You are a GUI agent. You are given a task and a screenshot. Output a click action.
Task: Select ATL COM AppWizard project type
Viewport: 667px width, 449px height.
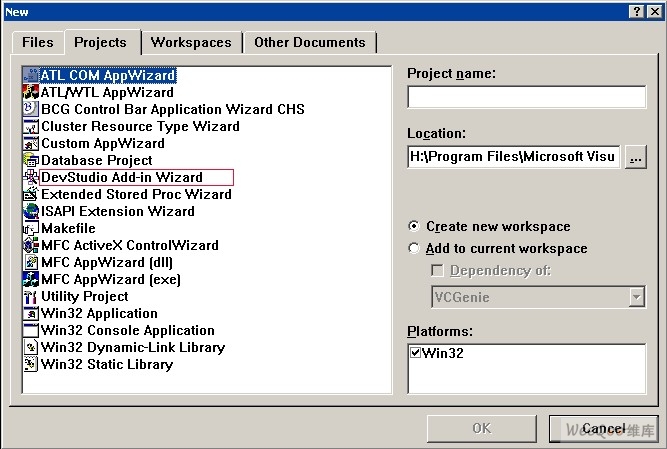108,75
